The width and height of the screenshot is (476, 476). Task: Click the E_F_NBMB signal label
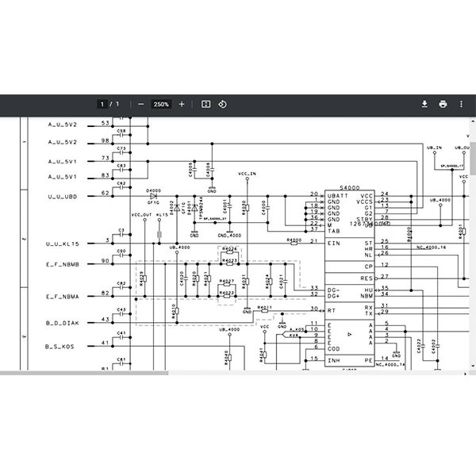click(x=63, y=264)
